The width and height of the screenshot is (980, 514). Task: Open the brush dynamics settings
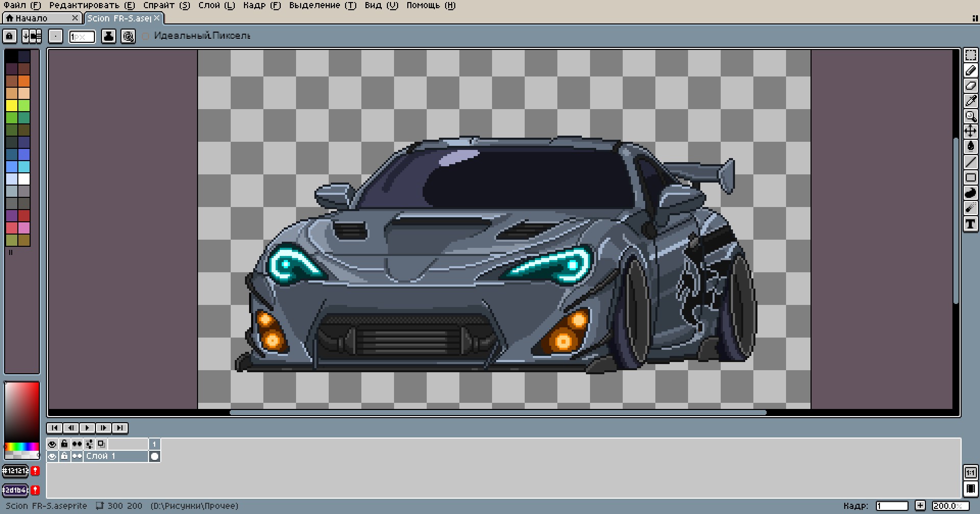tap(129, 36)
